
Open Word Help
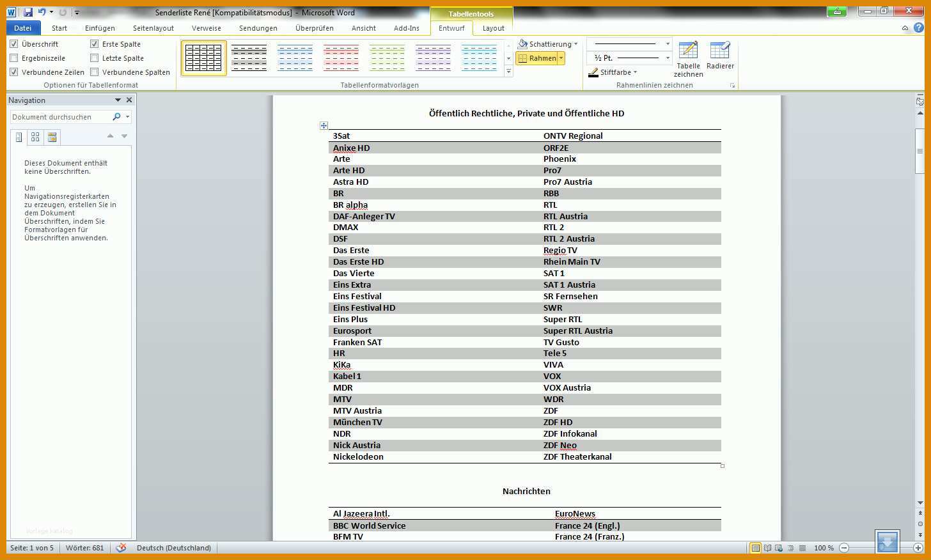tap(919, 28)
